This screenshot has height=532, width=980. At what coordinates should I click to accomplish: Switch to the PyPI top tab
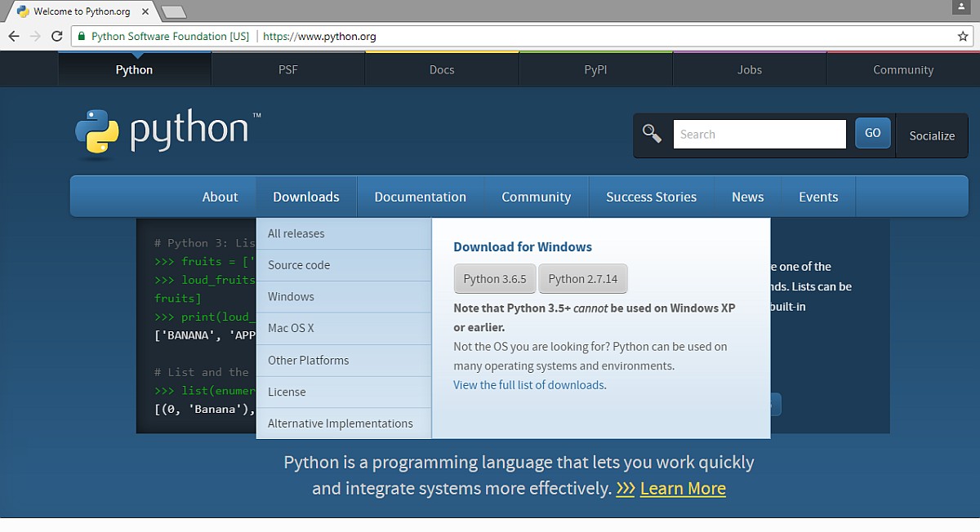(595, 69)
